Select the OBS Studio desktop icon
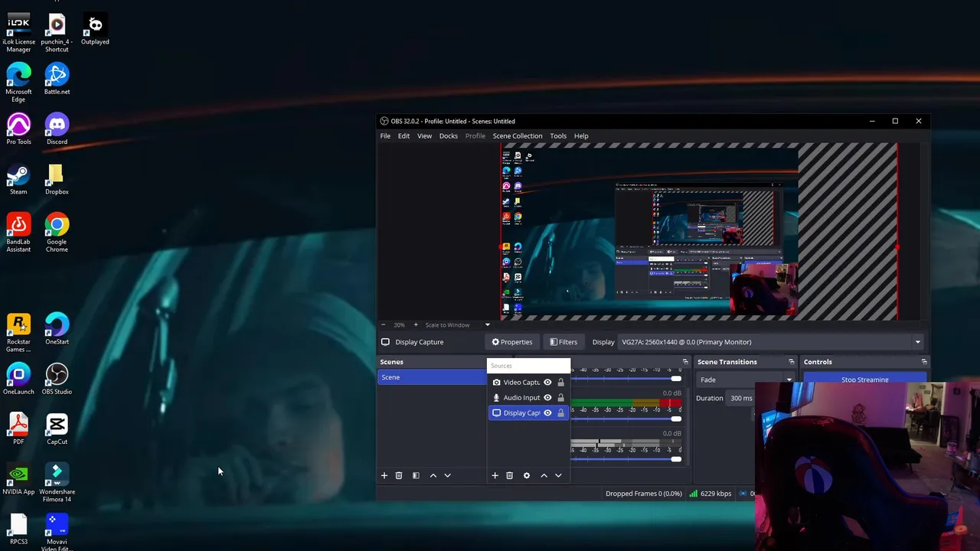 point(57,379)
